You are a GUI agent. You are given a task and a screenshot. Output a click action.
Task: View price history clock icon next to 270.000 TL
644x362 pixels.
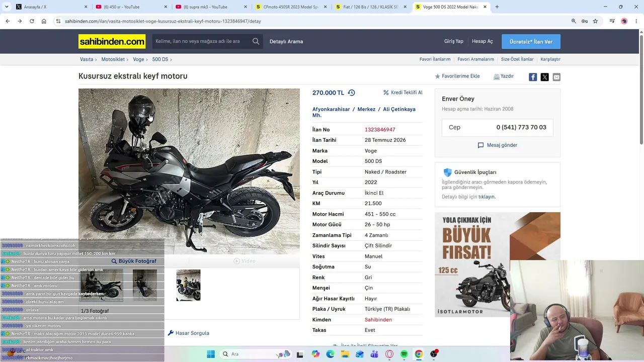click(351, 93)
